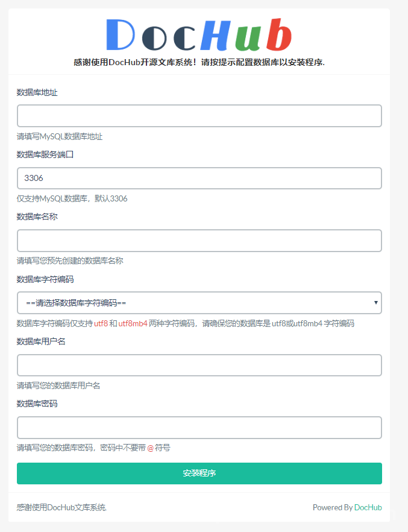Click the footer text 感谢使用DocHub文库系统
408x532 pixels.
tap(61, 507)
